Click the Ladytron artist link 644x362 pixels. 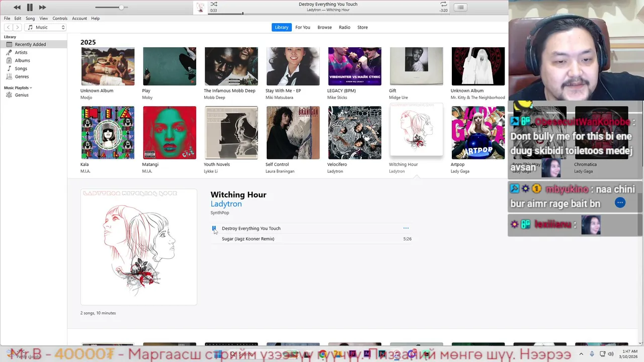pyautogui.click(x=226, y=204)
